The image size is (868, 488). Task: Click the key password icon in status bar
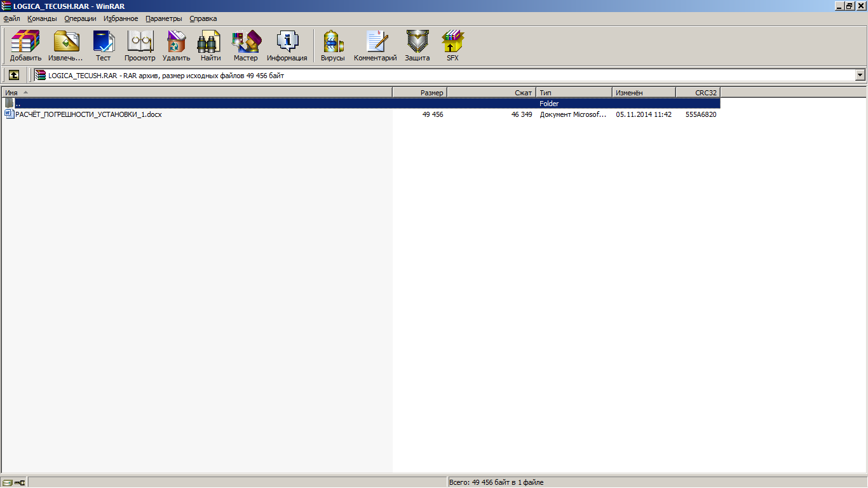point(20,482)
